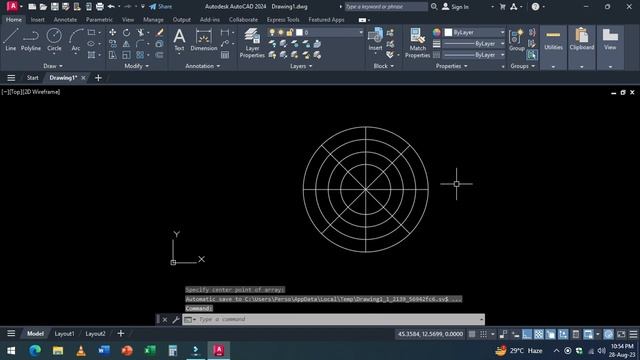640x360 pixels.
Task: Click the Copy tool icon
Action: [113, 44]
